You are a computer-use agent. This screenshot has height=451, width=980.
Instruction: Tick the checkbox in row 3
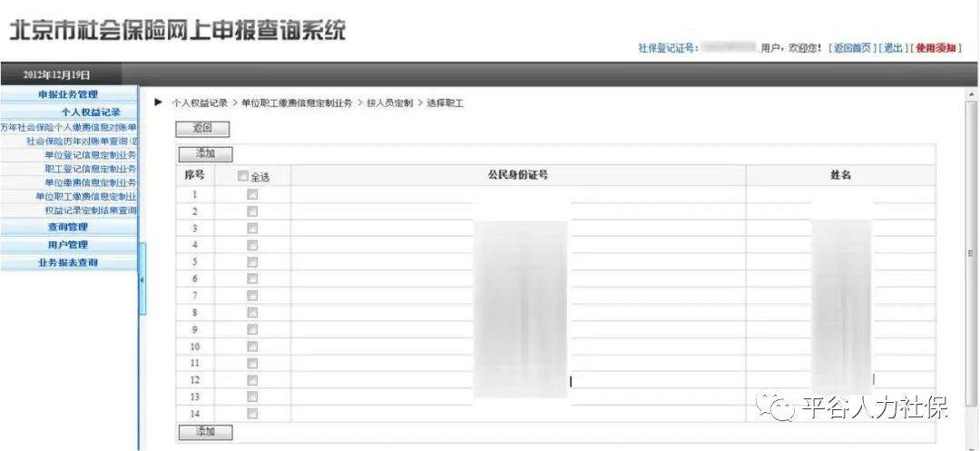(x=252, y=228)
